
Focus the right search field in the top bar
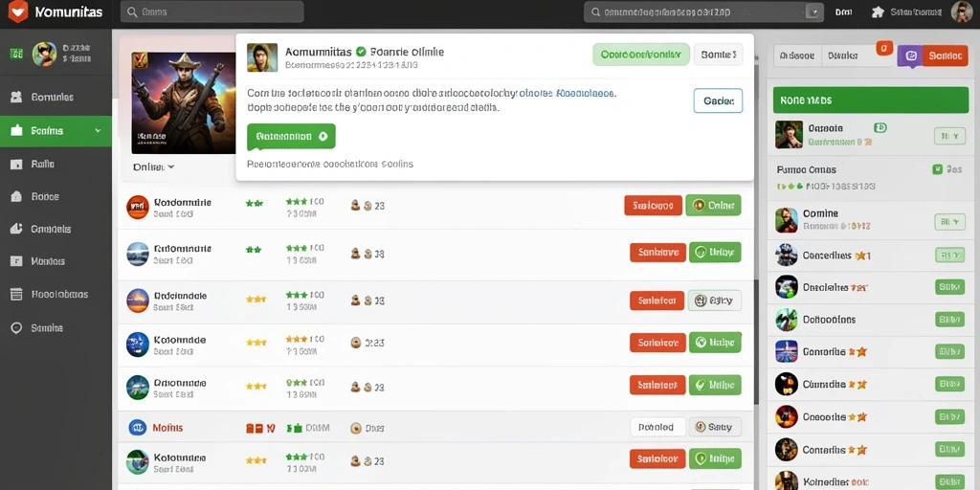(x=703, y=11)
